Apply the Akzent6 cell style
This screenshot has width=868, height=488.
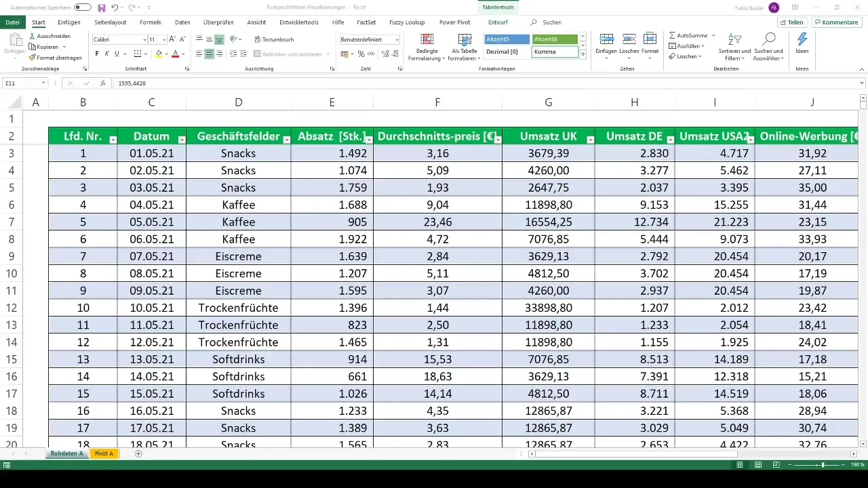tap(555, 39)
